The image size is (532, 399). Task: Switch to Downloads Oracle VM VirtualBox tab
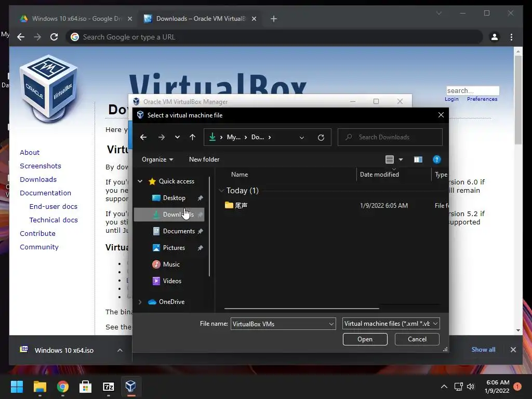pos(200,19)
